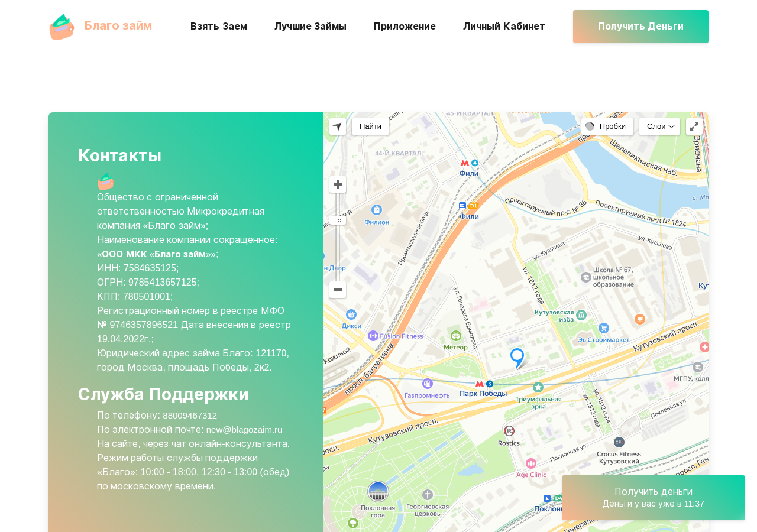Viewport: 757px width, 532px height.
Task: Click the small wallet logo under Контакты
Action: click(x=106, y=181)
